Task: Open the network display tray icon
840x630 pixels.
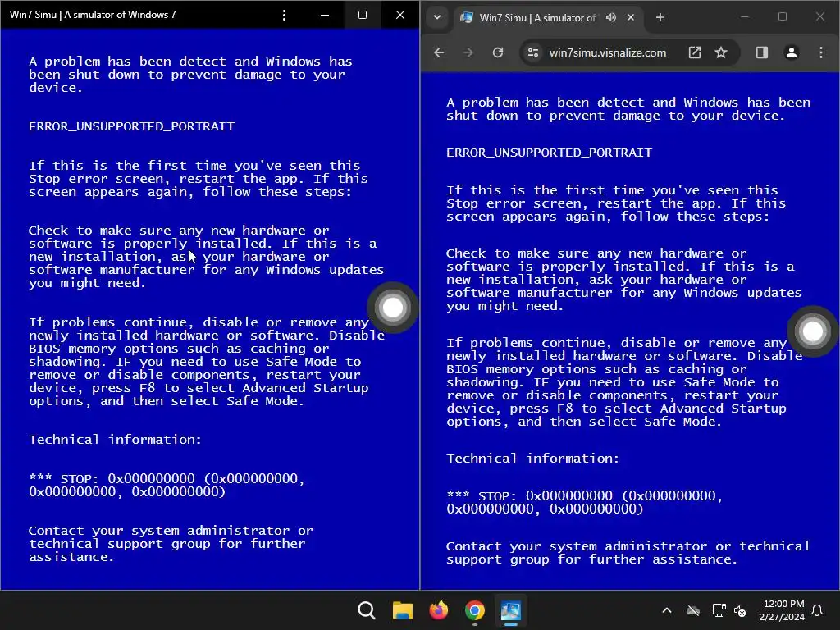Action: pos(719,610)
